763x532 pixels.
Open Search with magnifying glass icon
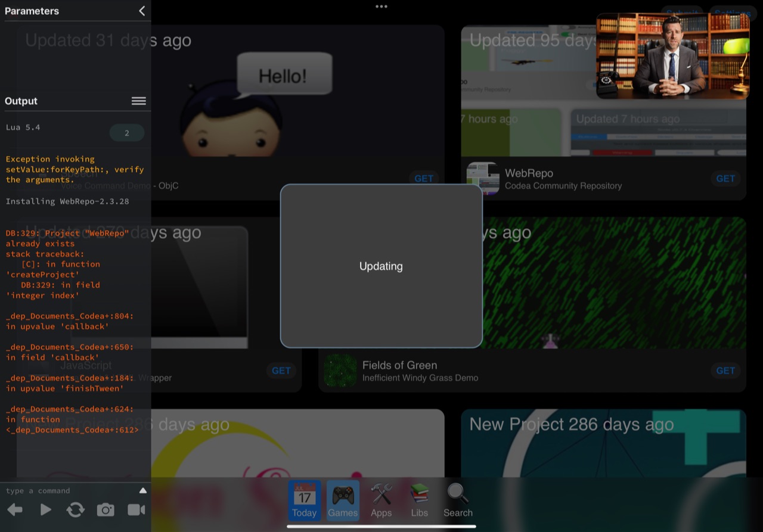[x=458, y=500]
